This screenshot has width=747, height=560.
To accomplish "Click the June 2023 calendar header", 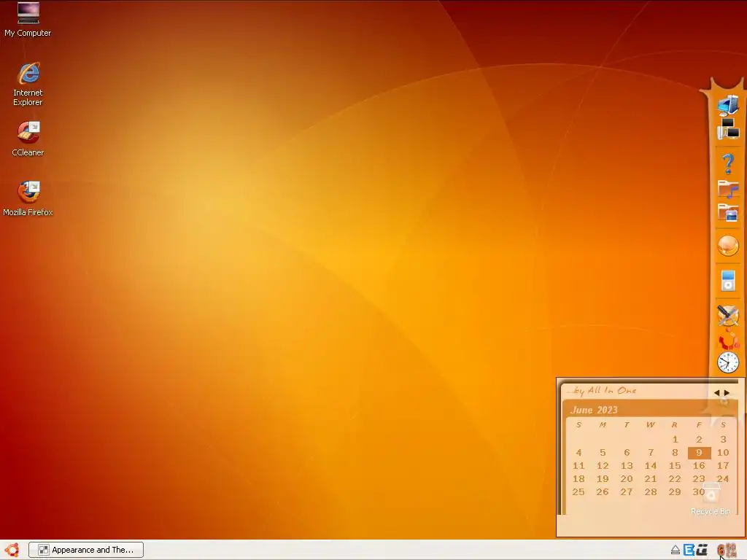I will click(x=594, y=410).
